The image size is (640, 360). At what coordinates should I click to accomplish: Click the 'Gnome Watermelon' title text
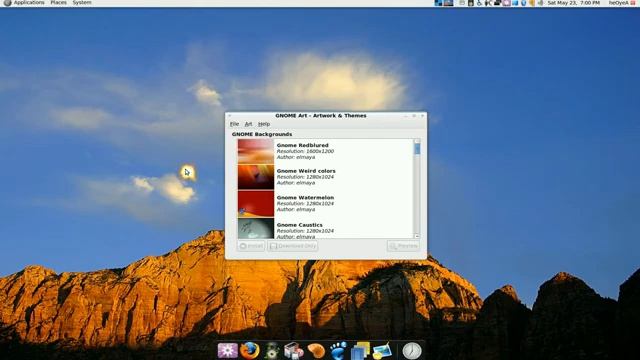coord(305,198)
